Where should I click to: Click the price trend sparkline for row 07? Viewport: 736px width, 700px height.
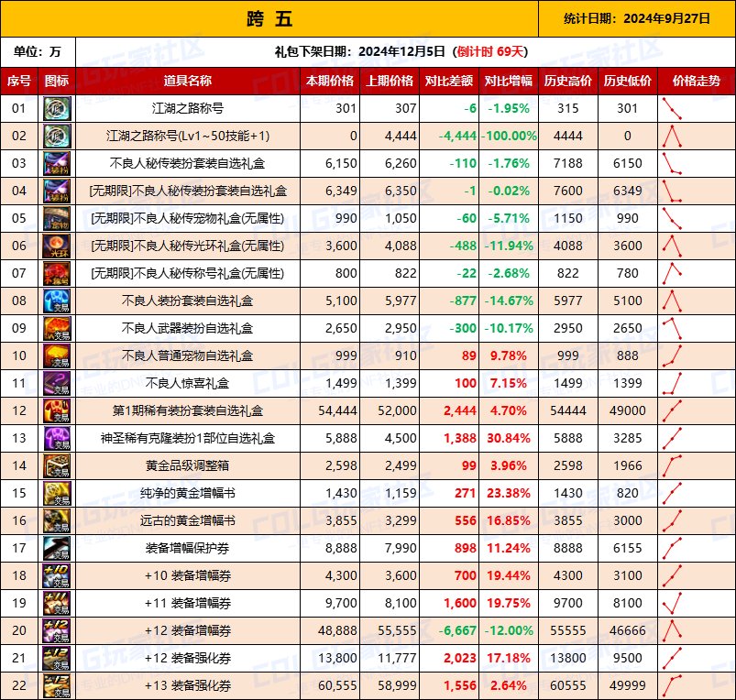[x=672, y=273]
